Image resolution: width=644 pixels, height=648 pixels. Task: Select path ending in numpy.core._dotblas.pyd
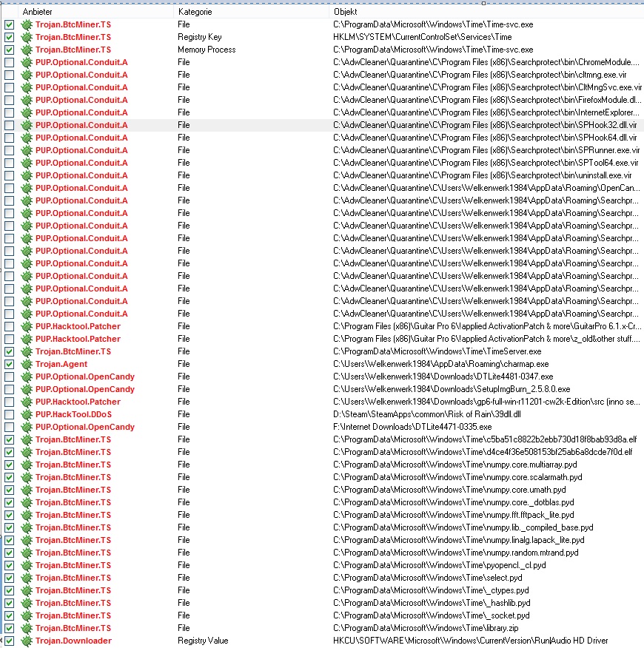click(453, 502)
